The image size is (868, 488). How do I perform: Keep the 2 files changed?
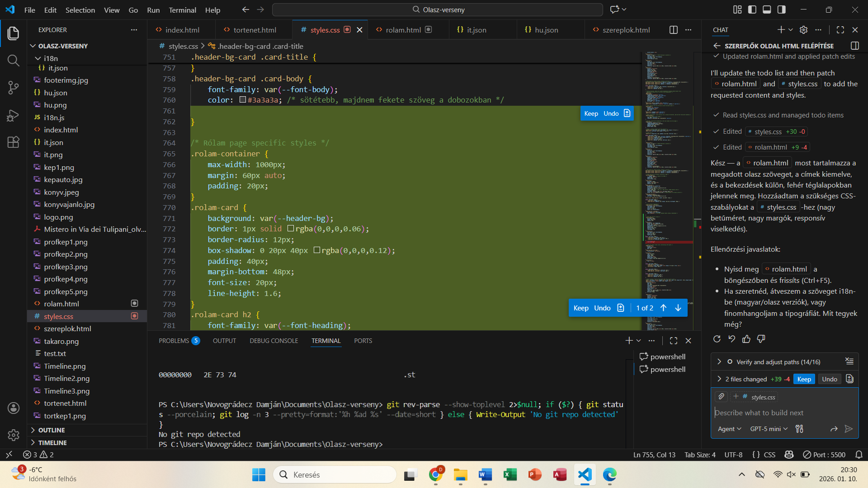pos(804,379)
